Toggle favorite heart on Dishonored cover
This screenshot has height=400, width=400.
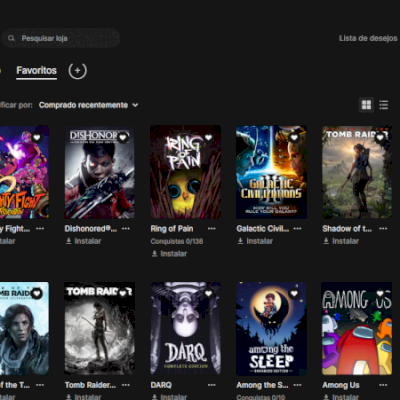123,137
